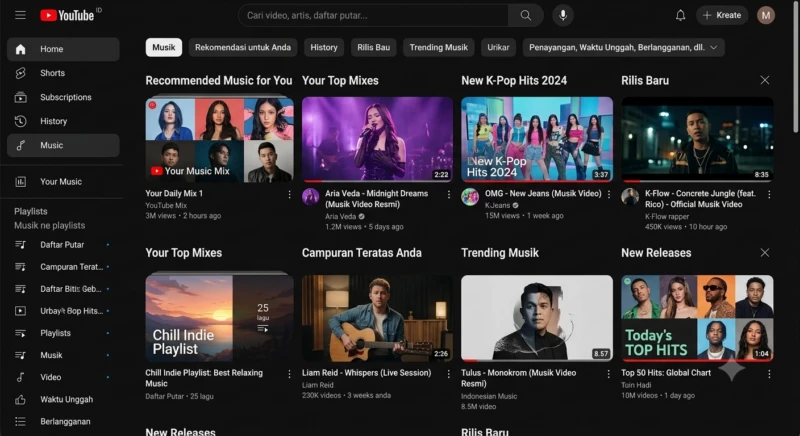800x436 pixels.
Task: Click the search magnifier button
Action: pos(526,15)
